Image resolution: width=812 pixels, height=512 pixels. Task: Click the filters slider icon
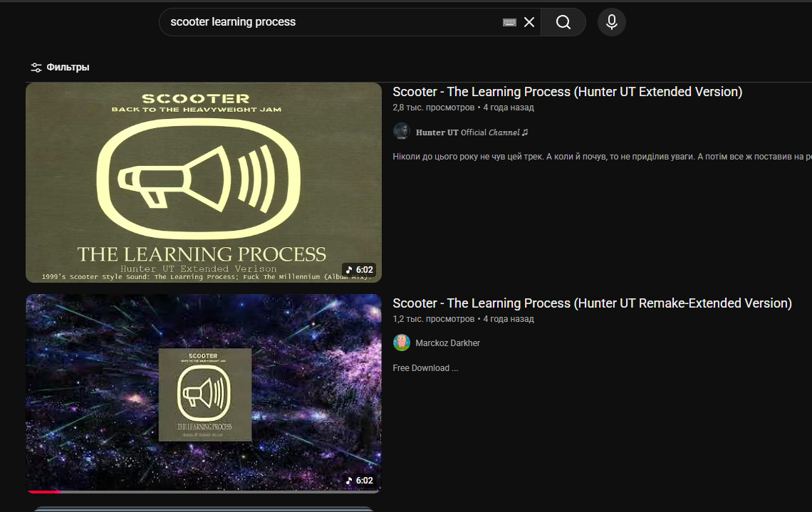[x=36, y=68]
